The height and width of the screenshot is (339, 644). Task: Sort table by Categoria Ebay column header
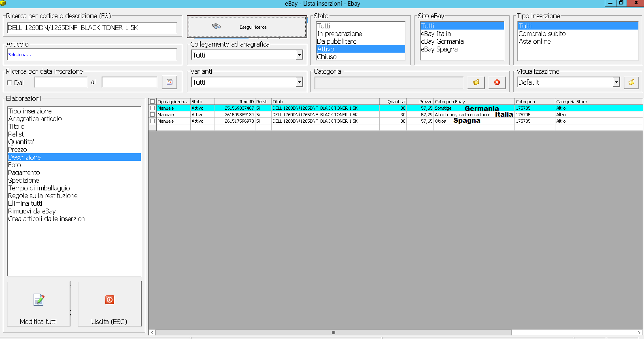[474, 102]
